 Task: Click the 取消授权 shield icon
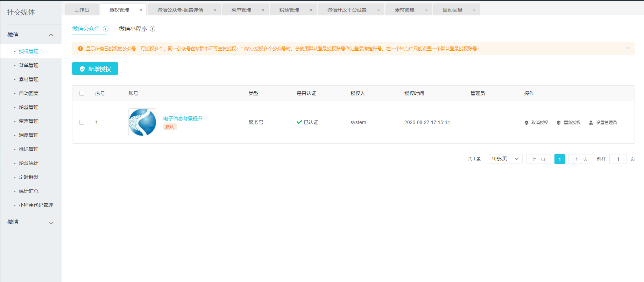tap(526, 123)
